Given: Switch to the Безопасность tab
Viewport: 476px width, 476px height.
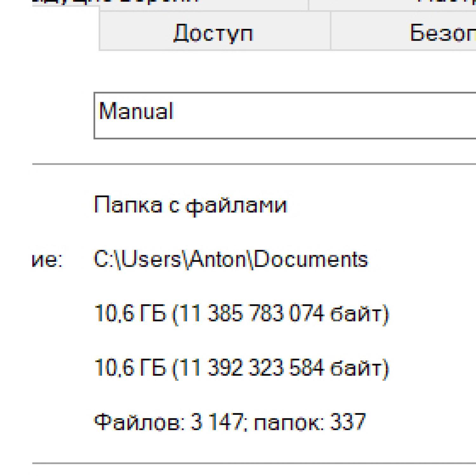Looking at the screenshot, I should pyautogui.click(x=443, y=33).
